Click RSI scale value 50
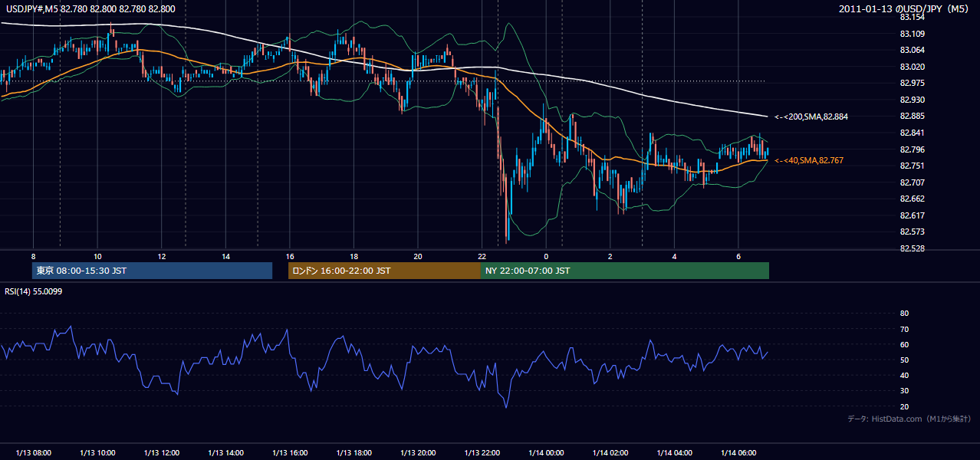Viewport: 980px width, 460px height. pyautogui.click(x=904, y=360)
